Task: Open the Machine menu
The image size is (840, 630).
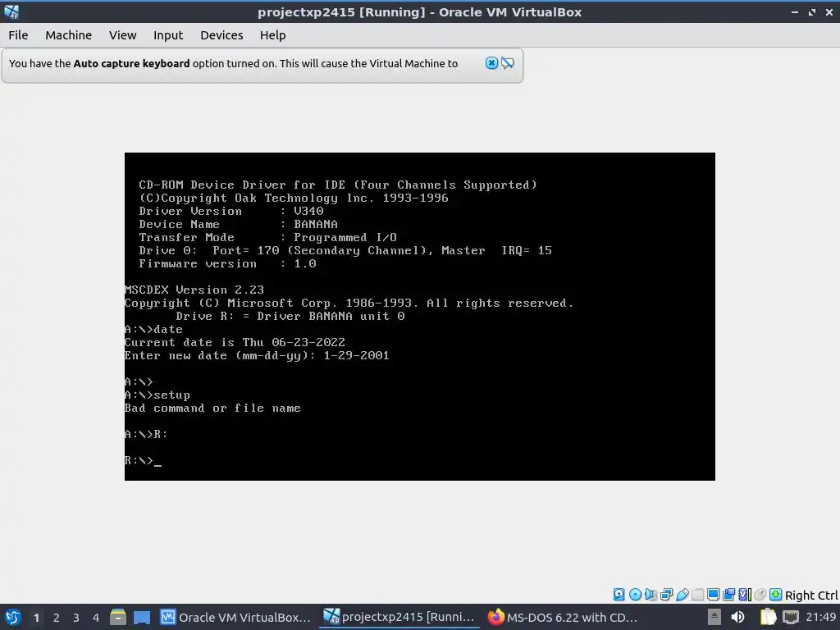Action: [69, 35]
